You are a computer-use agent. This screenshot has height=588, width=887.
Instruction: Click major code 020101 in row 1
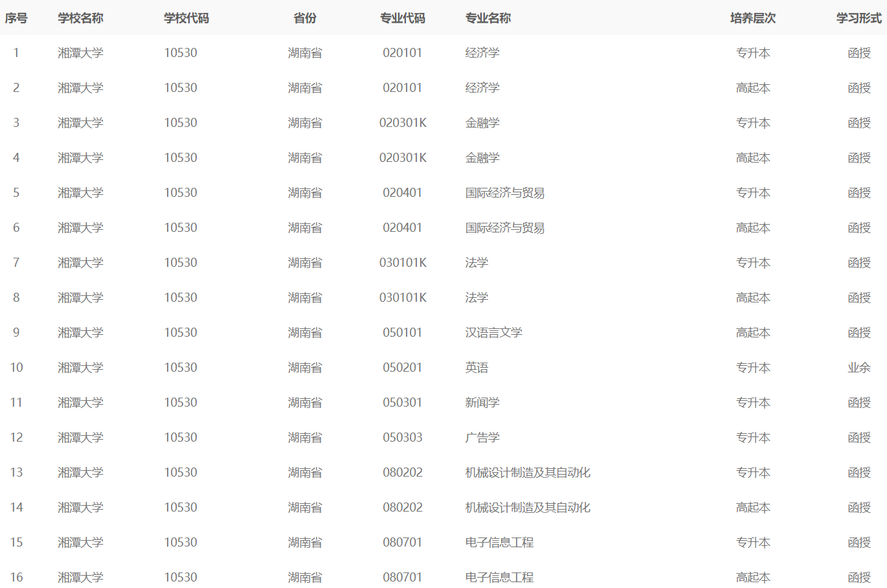coord(403,53)
